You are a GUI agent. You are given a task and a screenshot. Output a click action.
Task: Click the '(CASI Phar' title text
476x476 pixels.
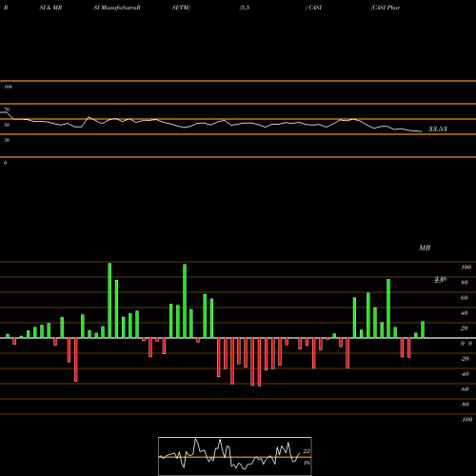[386, 8]
